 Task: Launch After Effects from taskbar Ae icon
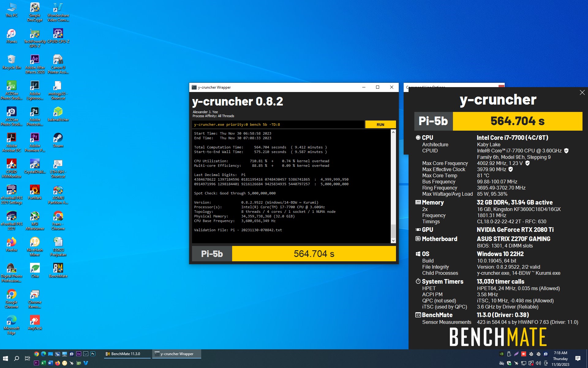[x=79, y=354]
